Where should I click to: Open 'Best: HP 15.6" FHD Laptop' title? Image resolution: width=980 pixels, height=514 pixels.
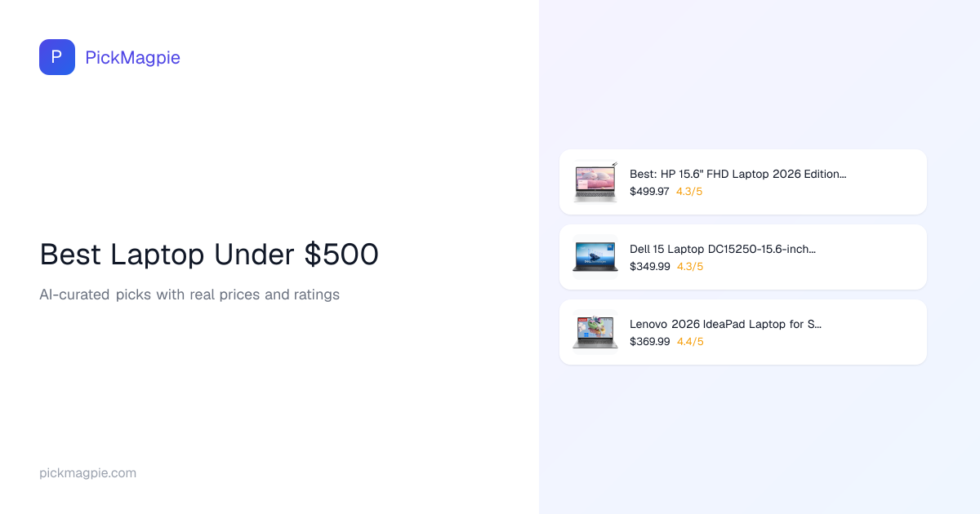pyautogui.click(x=737, y=174)
